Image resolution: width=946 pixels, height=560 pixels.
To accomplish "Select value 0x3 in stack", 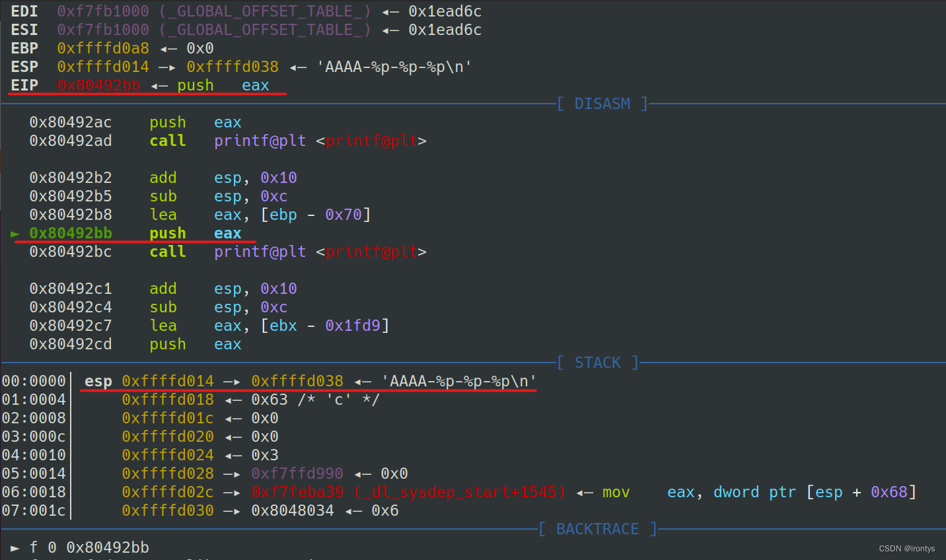I will click(x=265, y=455).
